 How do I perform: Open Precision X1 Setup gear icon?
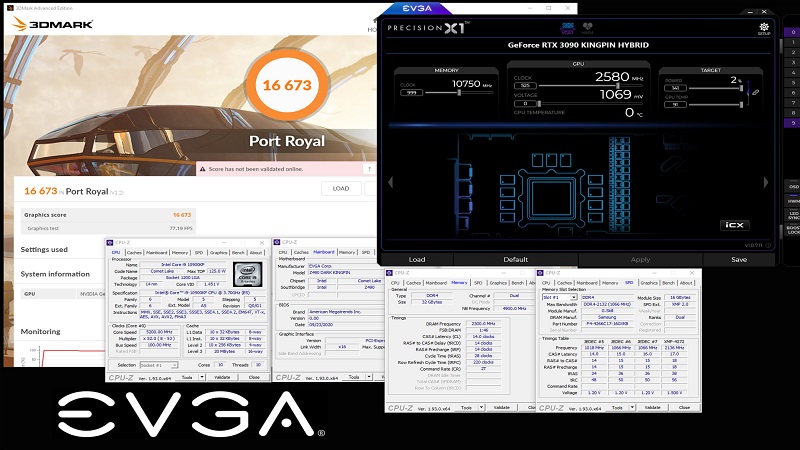click(x=764, y=28)
